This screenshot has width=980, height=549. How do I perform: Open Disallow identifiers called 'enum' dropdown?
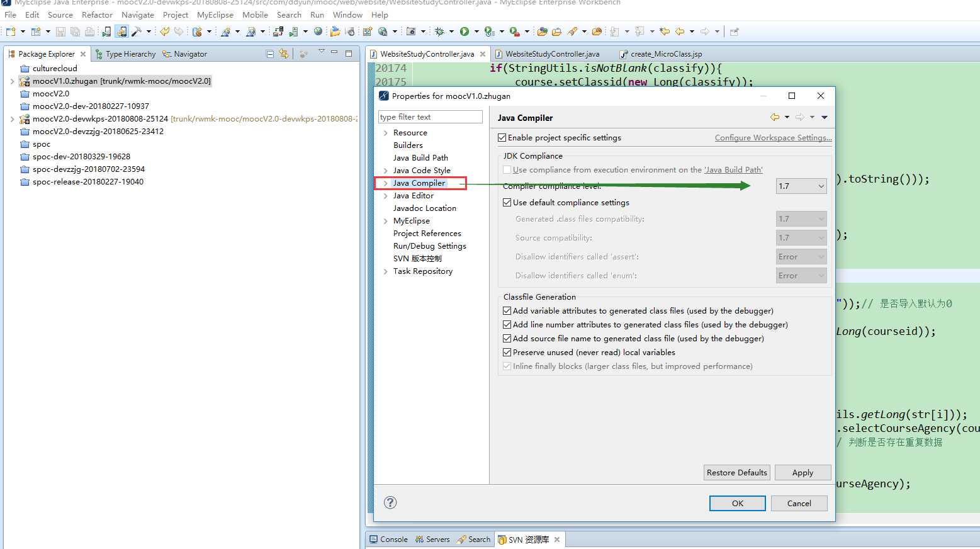pos(801,275)
